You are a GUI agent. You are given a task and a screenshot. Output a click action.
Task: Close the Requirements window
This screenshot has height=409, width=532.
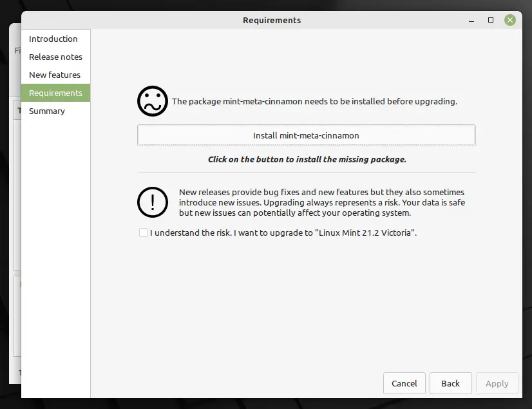(509, 20)
